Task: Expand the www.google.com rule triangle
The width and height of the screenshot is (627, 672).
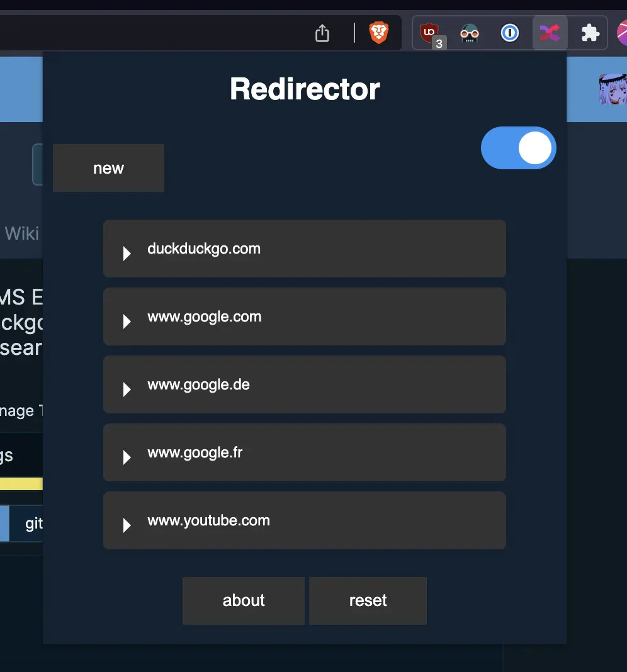Action: [x=127, y=322]
